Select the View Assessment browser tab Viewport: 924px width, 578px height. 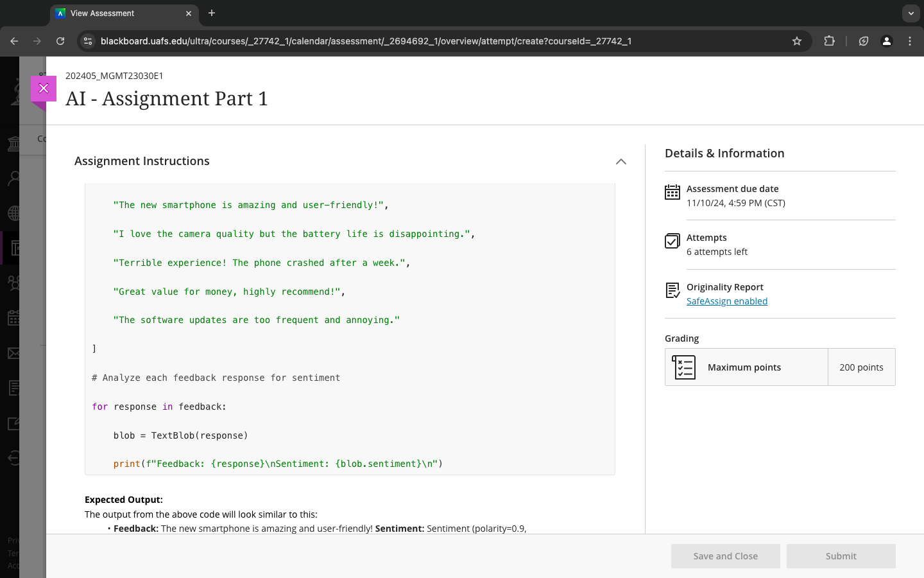pos(124,13)
